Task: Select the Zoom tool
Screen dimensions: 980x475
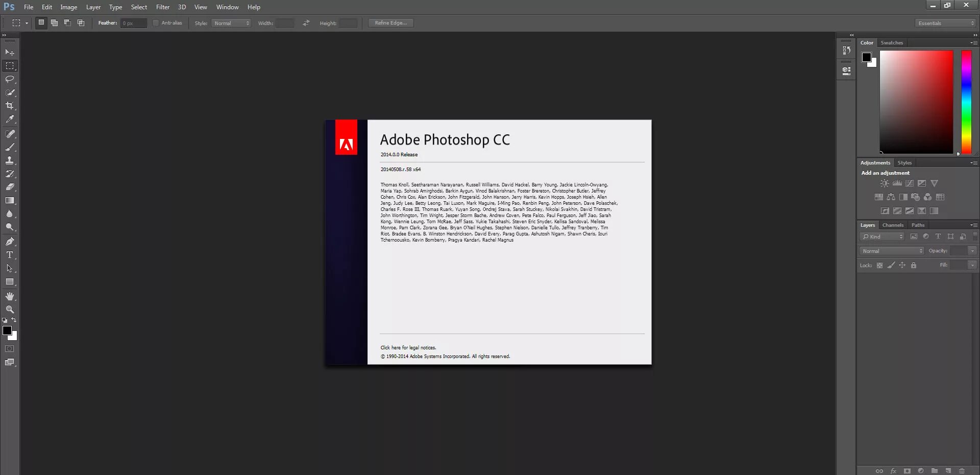Action: click(10, 310)
